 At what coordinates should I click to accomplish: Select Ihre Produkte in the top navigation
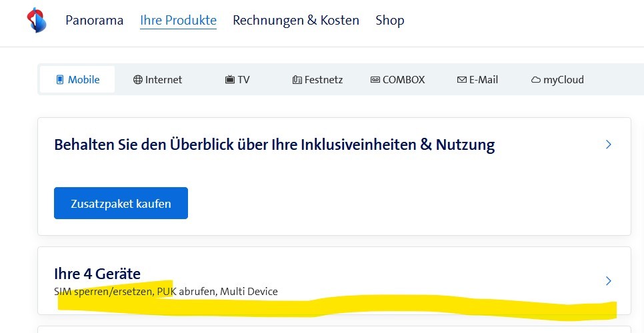[178, 21]
